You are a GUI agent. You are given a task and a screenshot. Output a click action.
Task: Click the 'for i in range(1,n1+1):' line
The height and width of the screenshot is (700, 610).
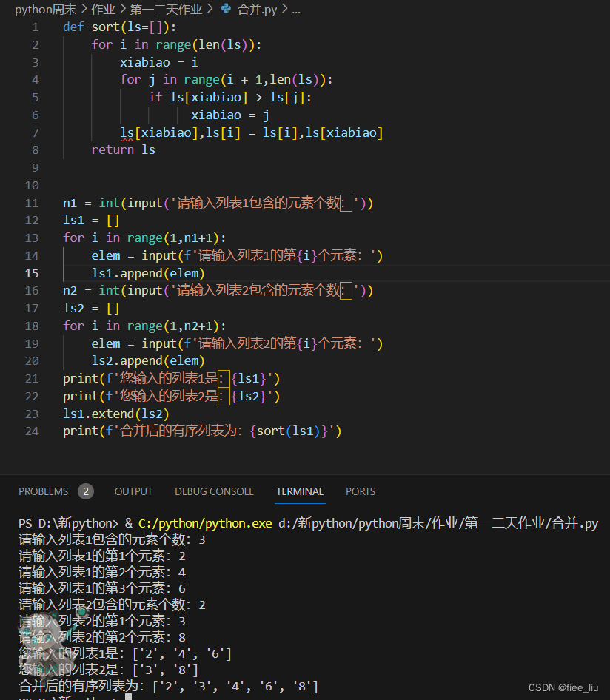pyautogui.click(x=144, y=238)
